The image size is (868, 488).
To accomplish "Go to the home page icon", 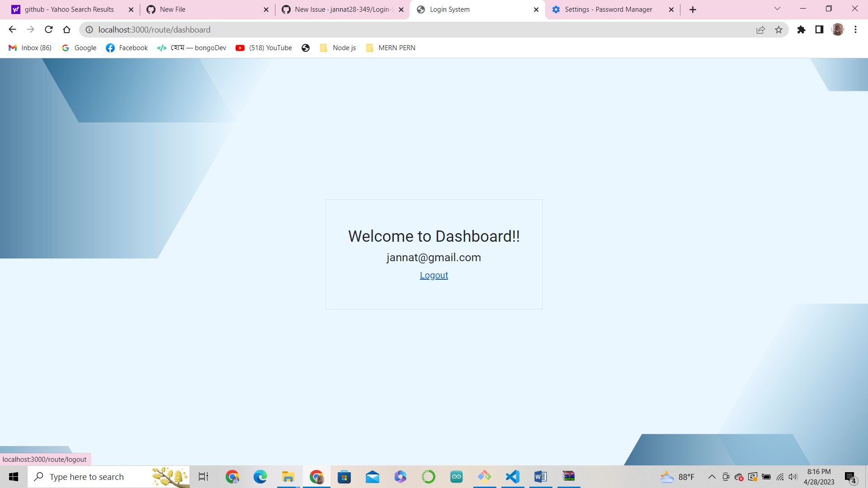I will pos(66,30).
